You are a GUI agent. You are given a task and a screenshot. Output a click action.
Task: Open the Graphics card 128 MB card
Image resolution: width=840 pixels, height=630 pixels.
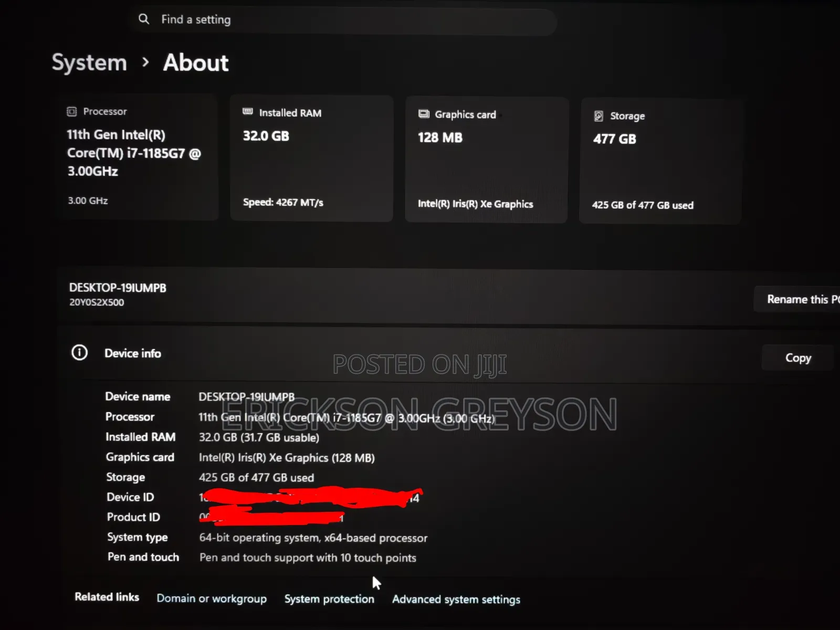point(487,160)
